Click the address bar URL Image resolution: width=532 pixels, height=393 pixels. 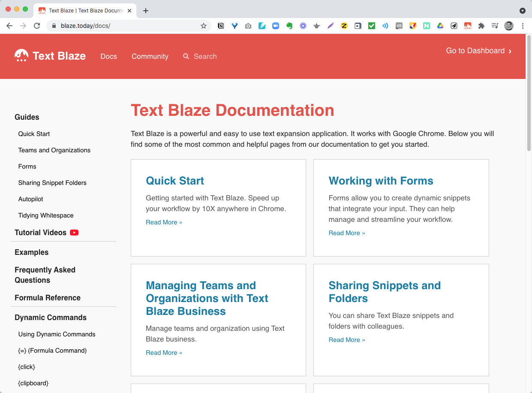(x=85, y=26)
